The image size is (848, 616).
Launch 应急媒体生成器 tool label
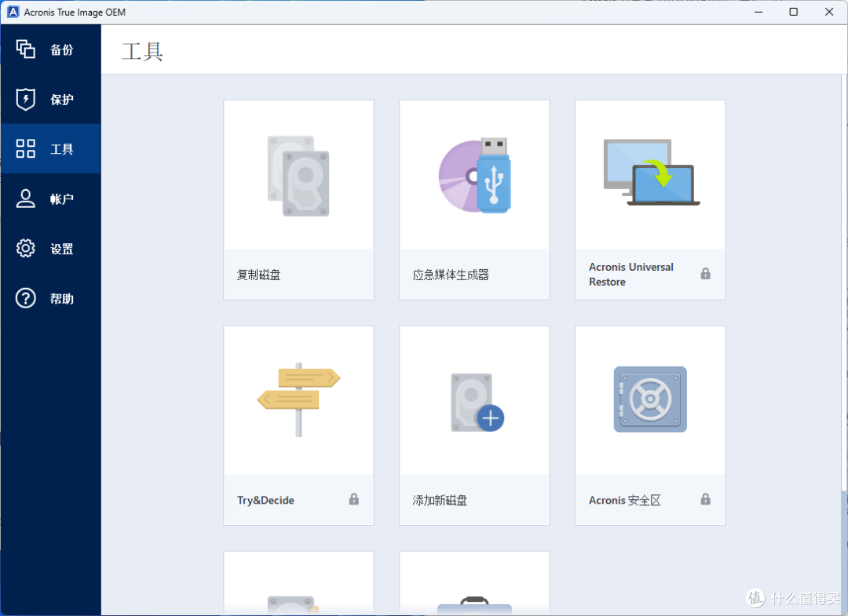(x=451, y=275)
